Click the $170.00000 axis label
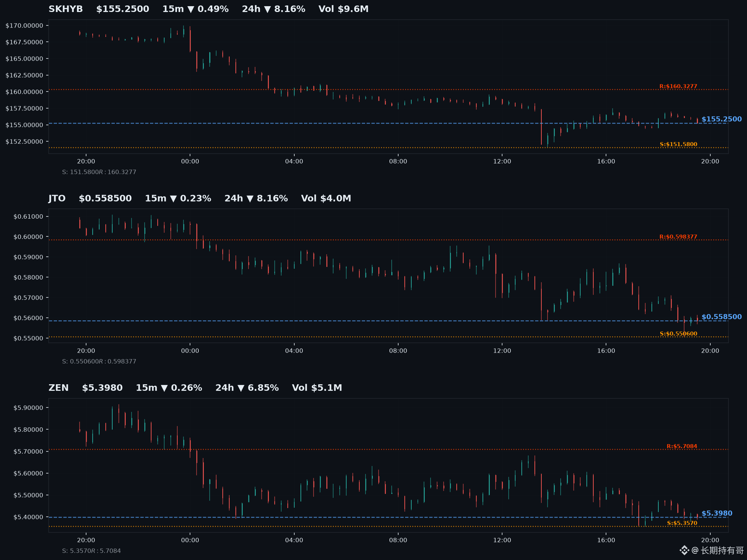The height and width of the screenshot is (560, 747). click(24, 25)
